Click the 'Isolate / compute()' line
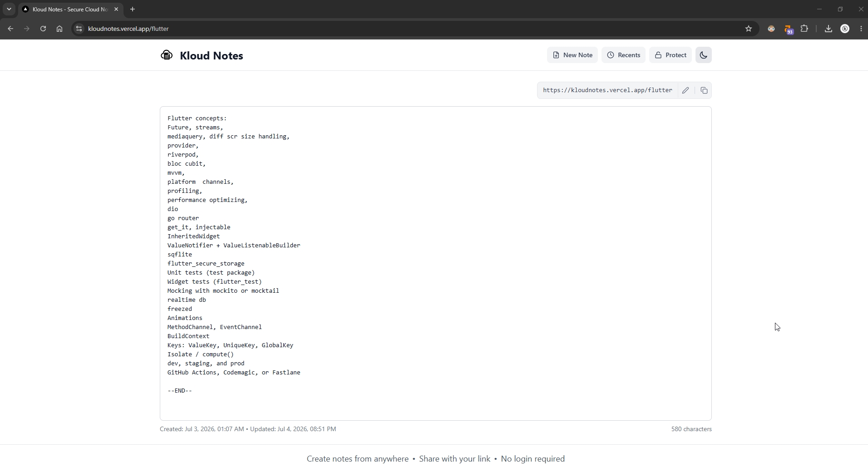The width and height of the screenshot is (868, 472). coord(201,354)
